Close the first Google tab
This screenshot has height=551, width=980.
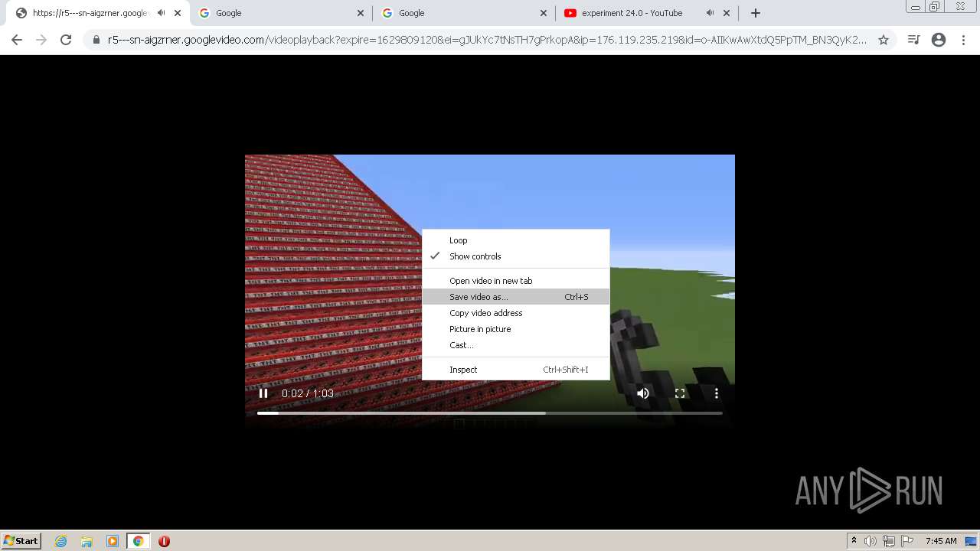pos(361,13)
